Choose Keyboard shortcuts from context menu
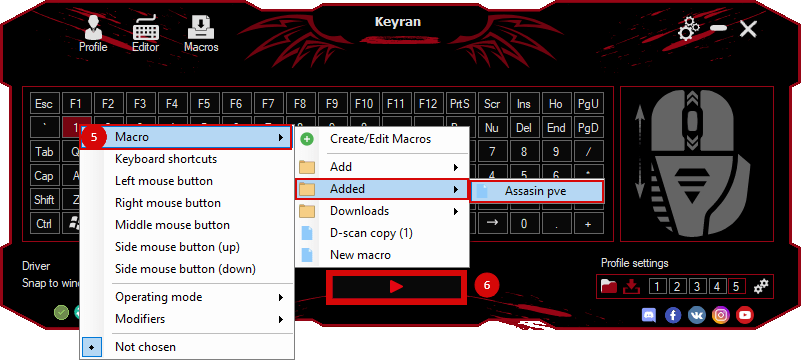 (x=187, y=159)
